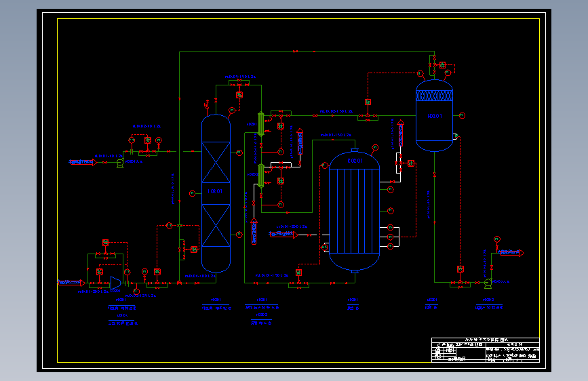The height and width of the screenshot is (381, 588).
Task: Select the E0201 heat exchanger symbol
Action: 261,124
